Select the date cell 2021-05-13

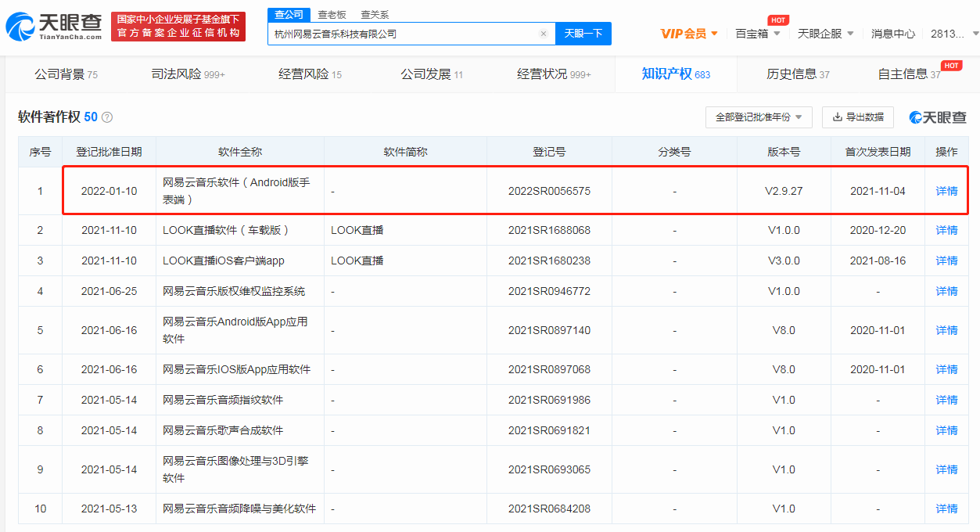(109, 509)
